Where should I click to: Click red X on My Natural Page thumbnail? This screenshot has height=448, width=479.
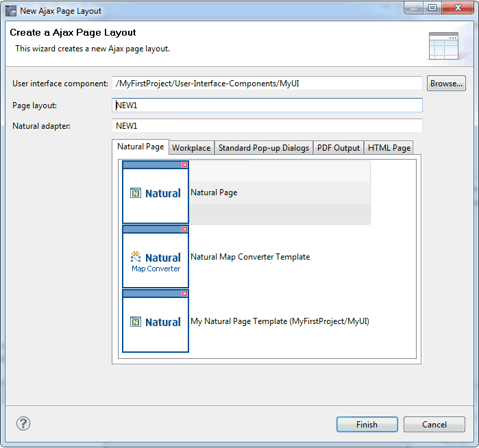(x=184, y=293)
